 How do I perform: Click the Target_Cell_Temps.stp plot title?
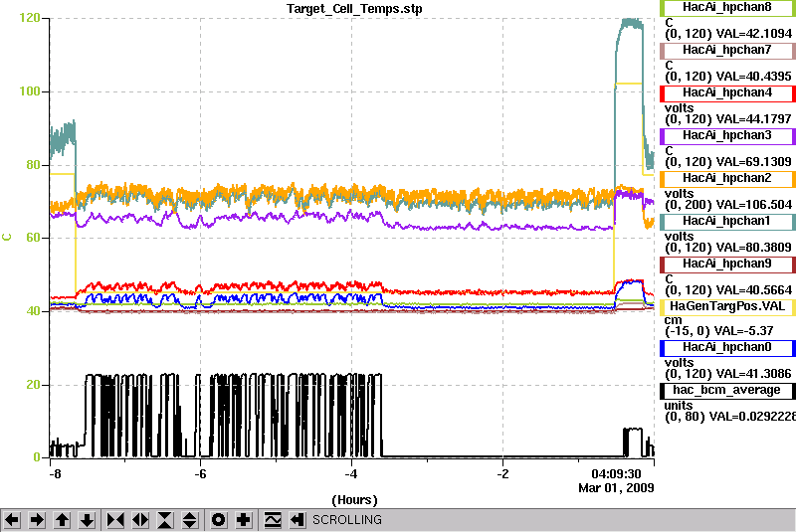(354, 9)
